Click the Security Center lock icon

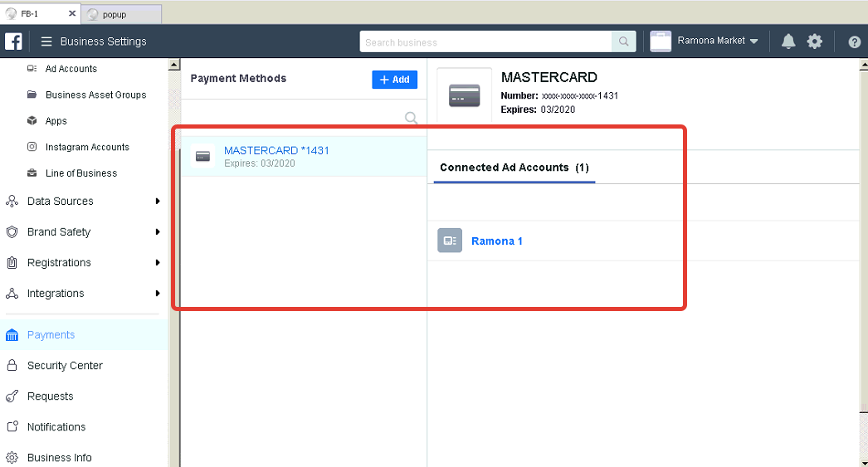(x=12, y=365)
